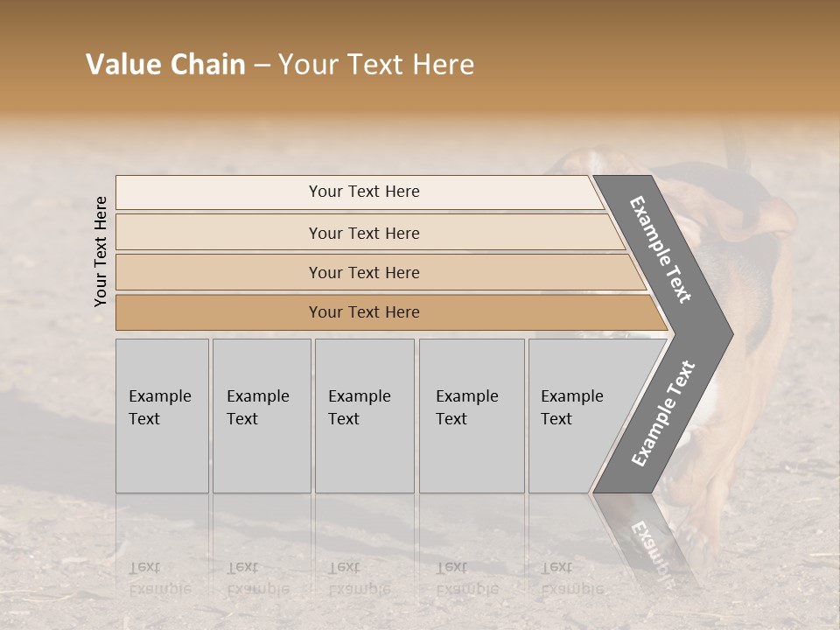Select the third gray "Example Text" box
Viewport: 840px width, 630px height.
tap(364, 415)
